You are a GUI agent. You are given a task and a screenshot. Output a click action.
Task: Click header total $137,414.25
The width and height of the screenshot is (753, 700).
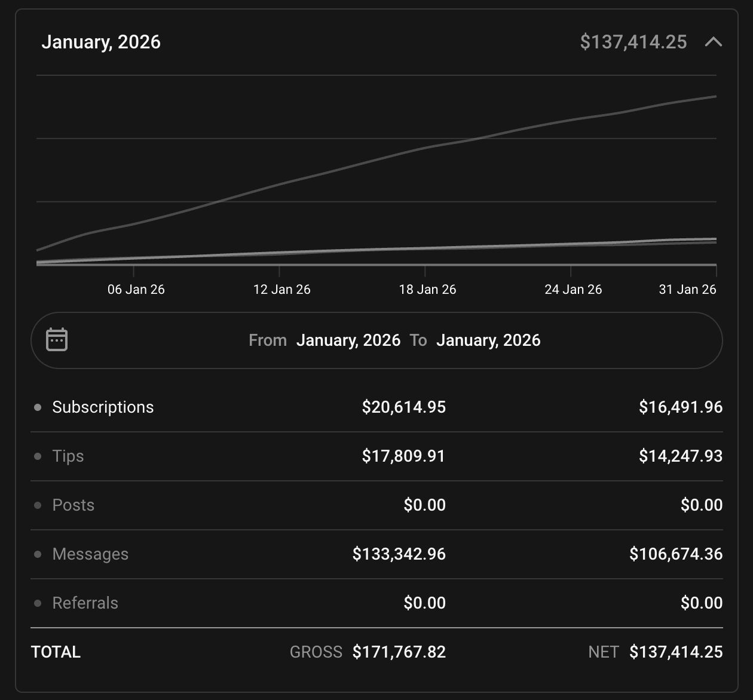(633, 42)
